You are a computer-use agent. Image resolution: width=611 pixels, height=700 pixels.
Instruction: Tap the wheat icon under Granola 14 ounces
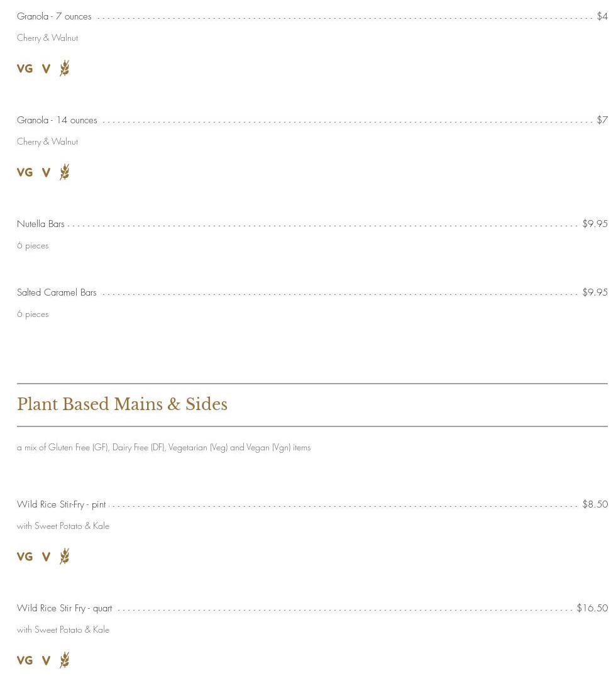pos(65,172)
